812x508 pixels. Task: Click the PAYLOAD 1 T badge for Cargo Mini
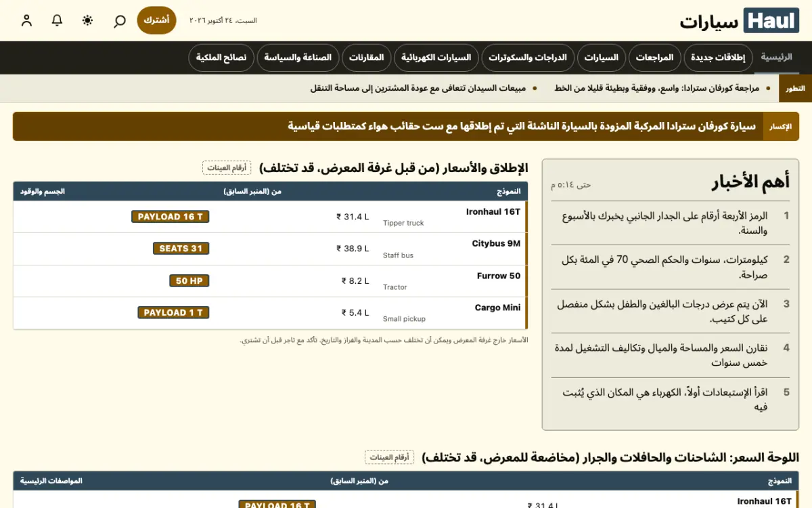coord(173,312)
